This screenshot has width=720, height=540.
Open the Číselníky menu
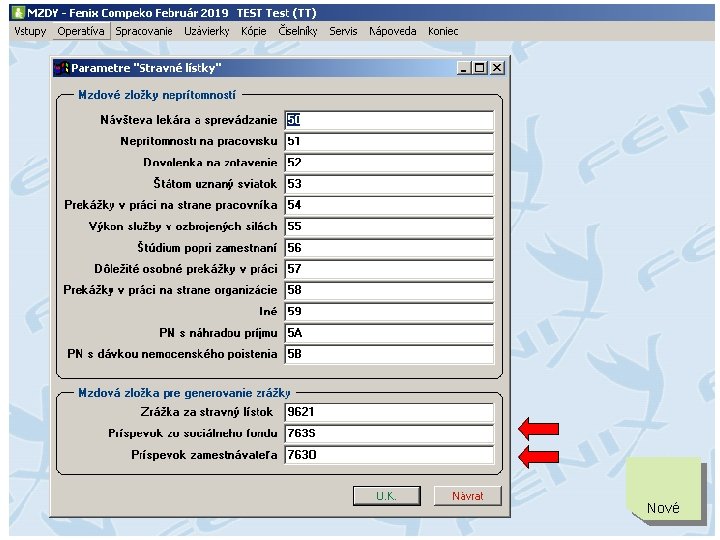(x=298, y=31)
